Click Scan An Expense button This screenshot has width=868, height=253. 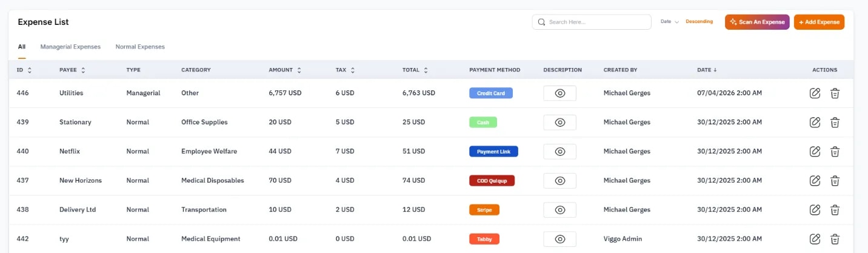tap(757, 22)
